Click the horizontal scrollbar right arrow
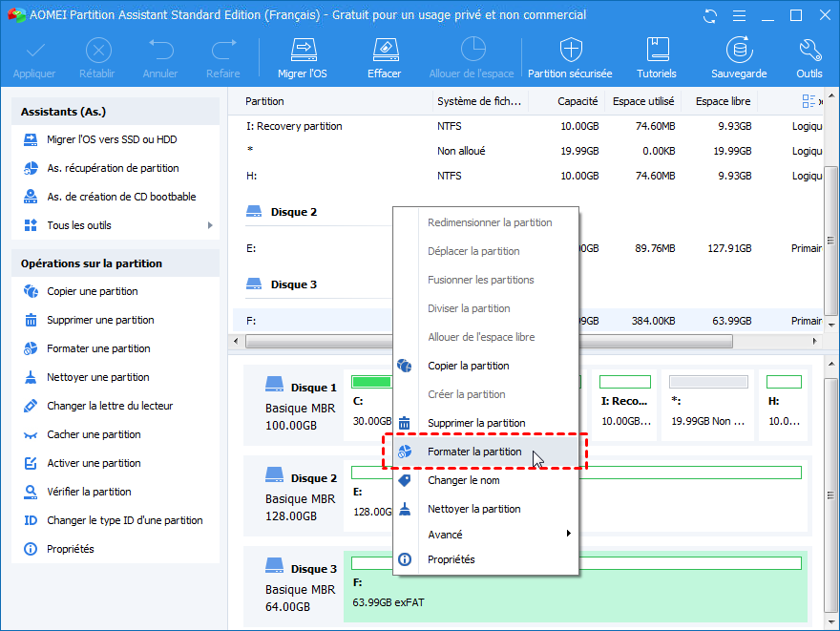The width and height of the screenshot is (840, 631). point(815,341)
